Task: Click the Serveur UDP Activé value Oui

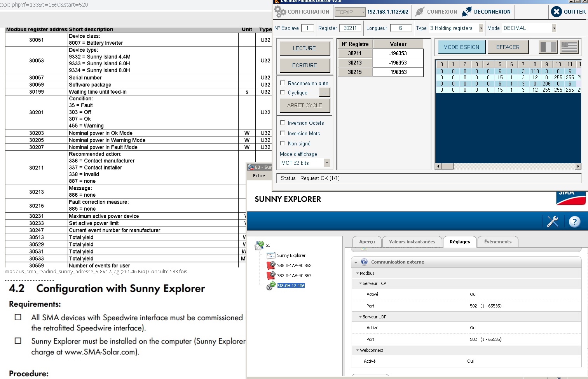Action: (473, 328)
